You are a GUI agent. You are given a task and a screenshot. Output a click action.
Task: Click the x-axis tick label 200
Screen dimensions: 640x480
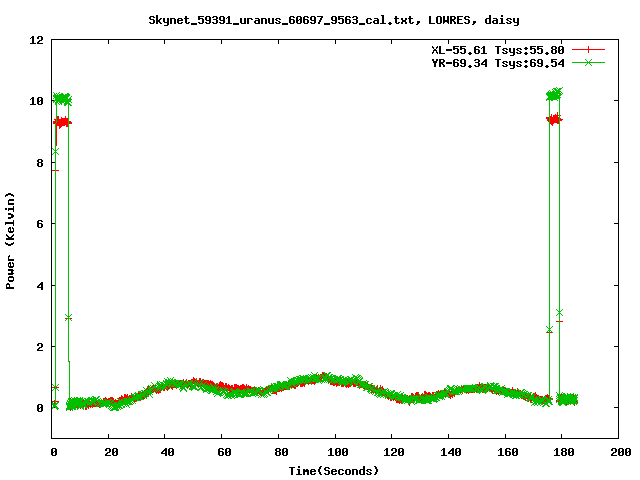pos(620,452)
